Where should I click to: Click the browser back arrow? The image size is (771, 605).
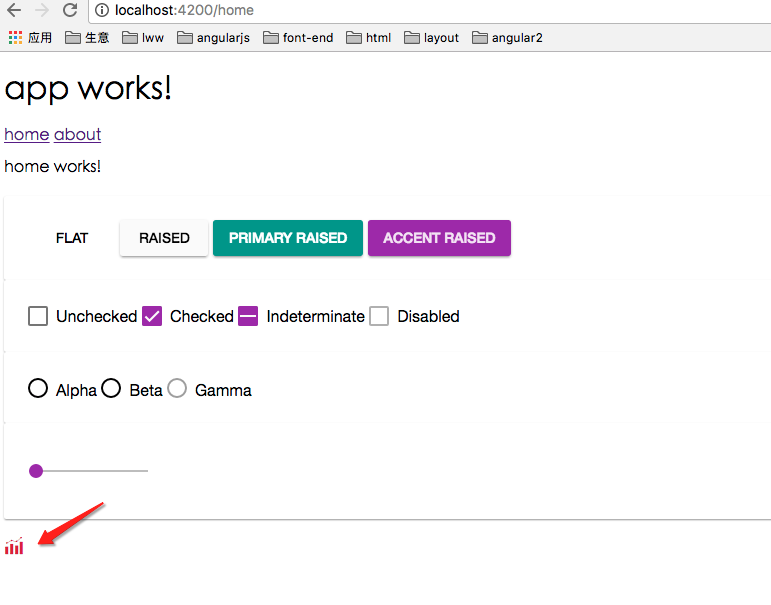pyautogui.click(x=14, y=10)
